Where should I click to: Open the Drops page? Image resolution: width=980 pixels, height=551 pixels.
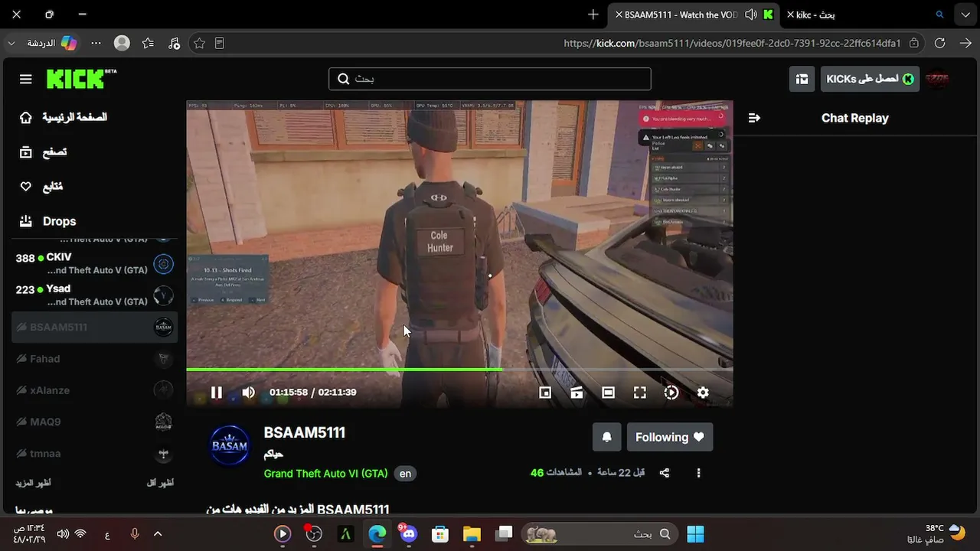pyautogui.click(x=47, y=221)
